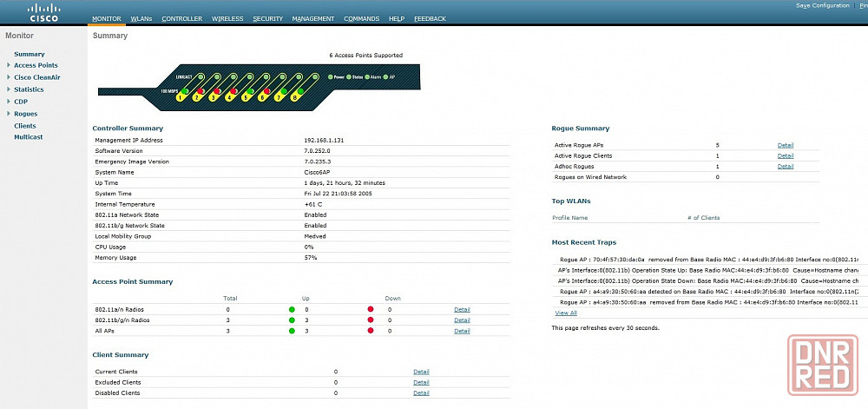The width and height of the screenshot is (868, 409).
Task: Click green Up dot in 802.11b/g/n Radios row
Action: pos(292,320)
